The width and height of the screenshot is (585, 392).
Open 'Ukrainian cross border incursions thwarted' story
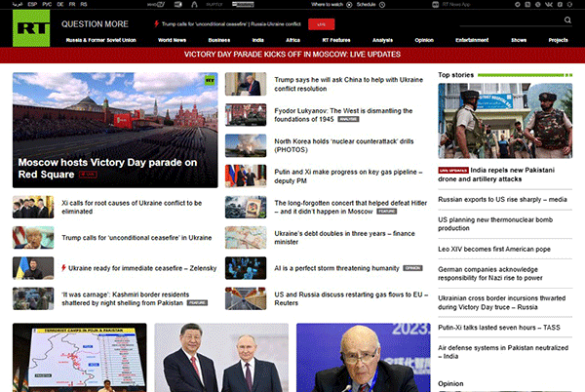pos(502,302)
